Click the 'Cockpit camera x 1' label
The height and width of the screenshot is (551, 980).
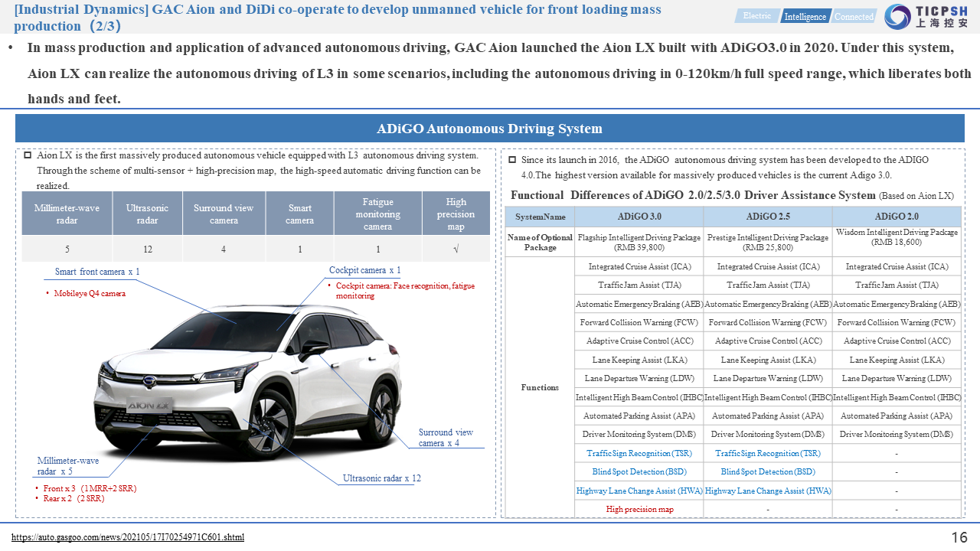click(x=364, y=270)
